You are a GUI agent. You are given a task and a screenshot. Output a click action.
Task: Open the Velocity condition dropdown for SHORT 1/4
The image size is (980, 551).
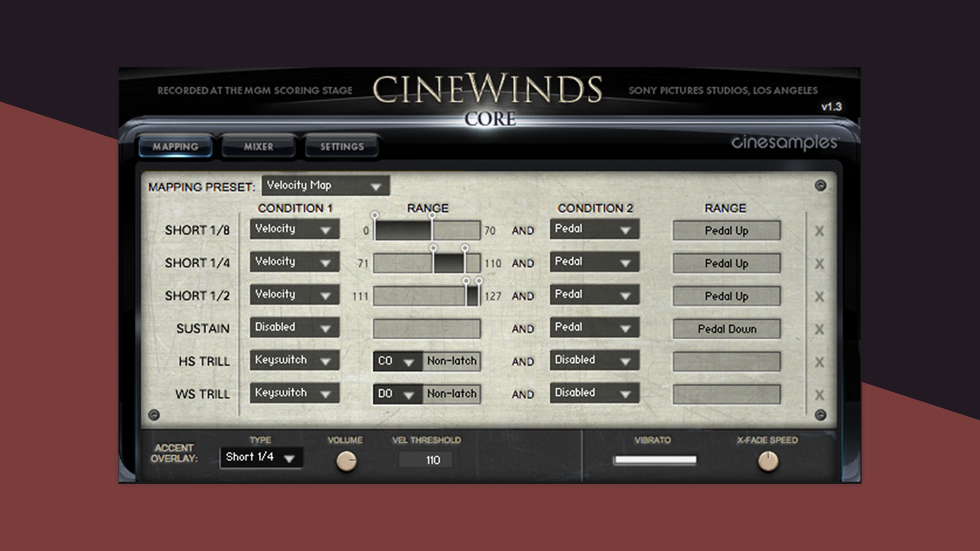pyautogui.click(x=293, y=262)
